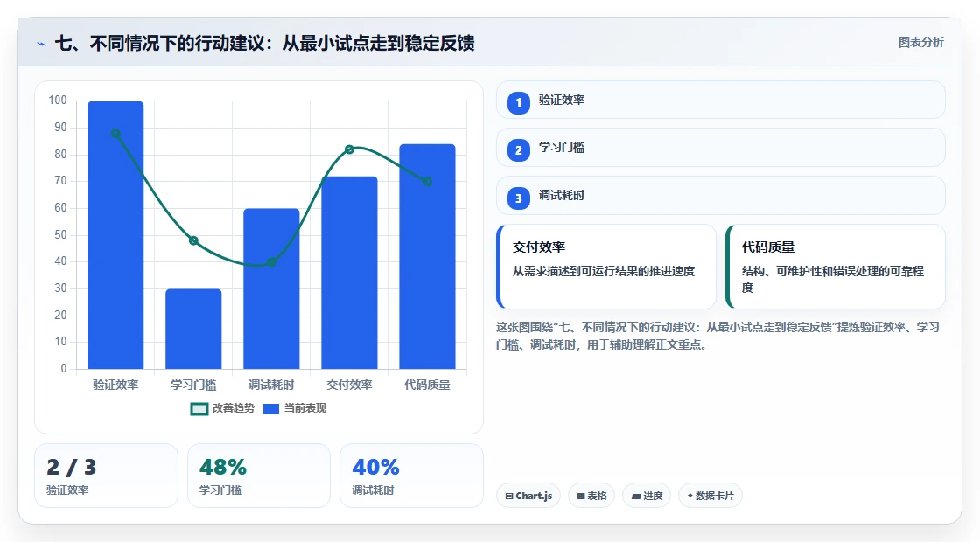Select the Chart.js tag
This screenshot has height=542, width=980.
pos(528,496)
